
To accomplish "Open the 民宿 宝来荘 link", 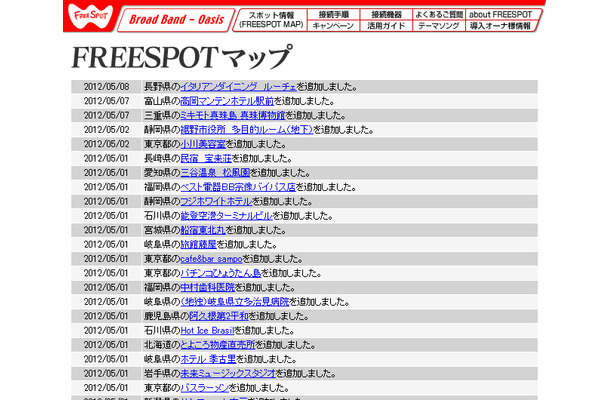I will (206, 158).
